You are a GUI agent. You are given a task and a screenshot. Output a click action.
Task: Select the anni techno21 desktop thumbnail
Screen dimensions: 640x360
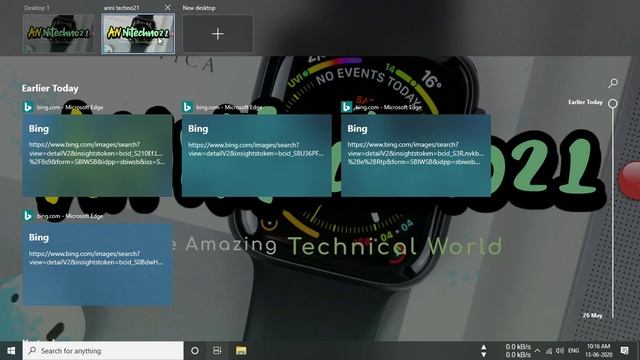pos(138,33)
